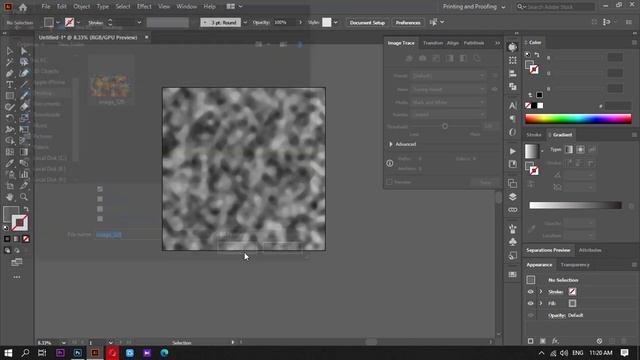Image resolution: width=640 pixels, height=360 pixels.
Task: Expand the Advanced section in Image Trace
Action: click(391, 144)
